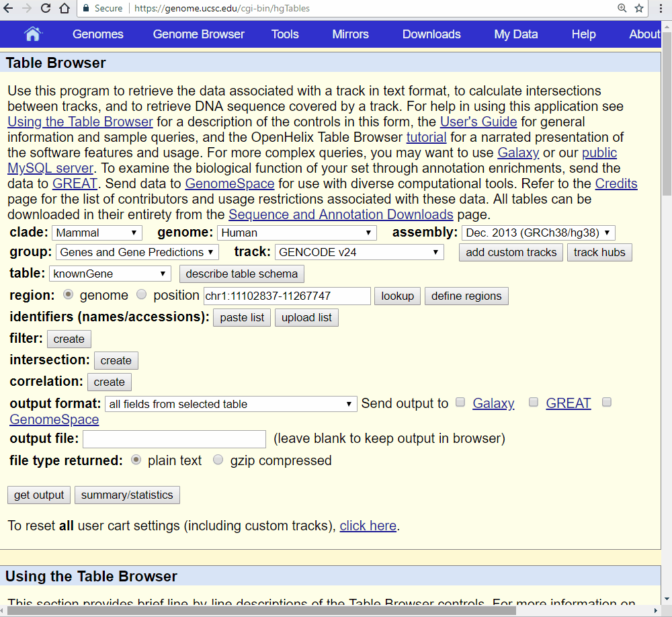The height and width of the screenshot is (617, 672).
Task: Open the output format dropdown
Action: point(230,404)
